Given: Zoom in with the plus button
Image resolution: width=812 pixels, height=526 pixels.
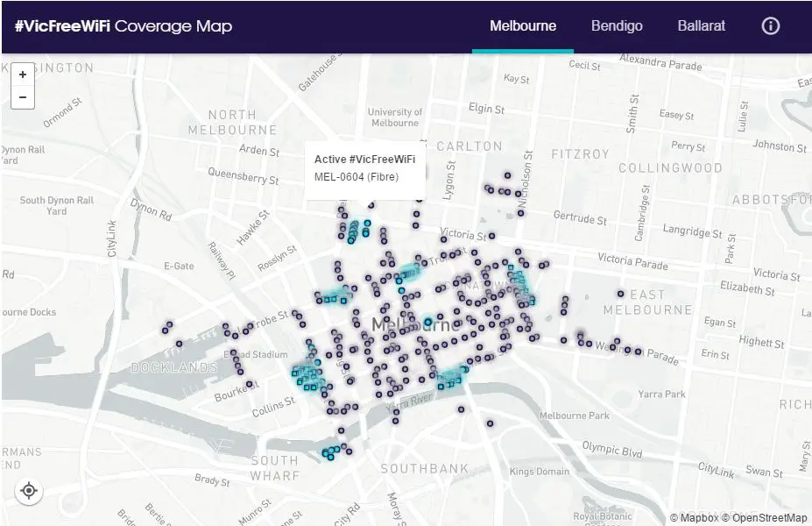Looking at the screenshot, I should [23, 75].
